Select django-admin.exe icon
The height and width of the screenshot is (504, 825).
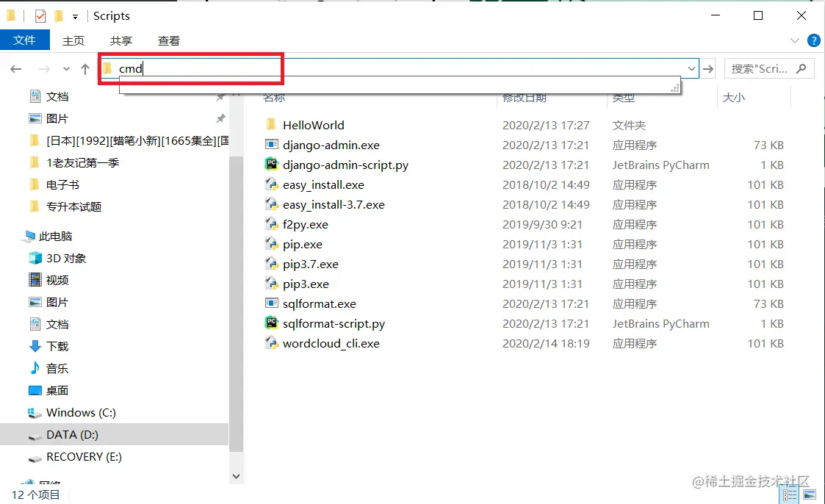tap(271, 145)
